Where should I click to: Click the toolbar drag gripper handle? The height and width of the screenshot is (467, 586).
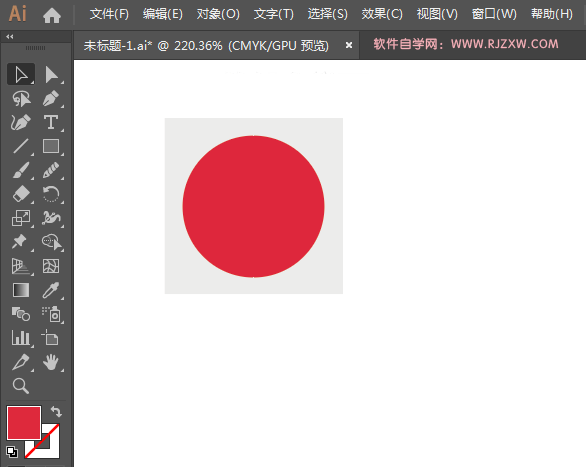(36, 48)
